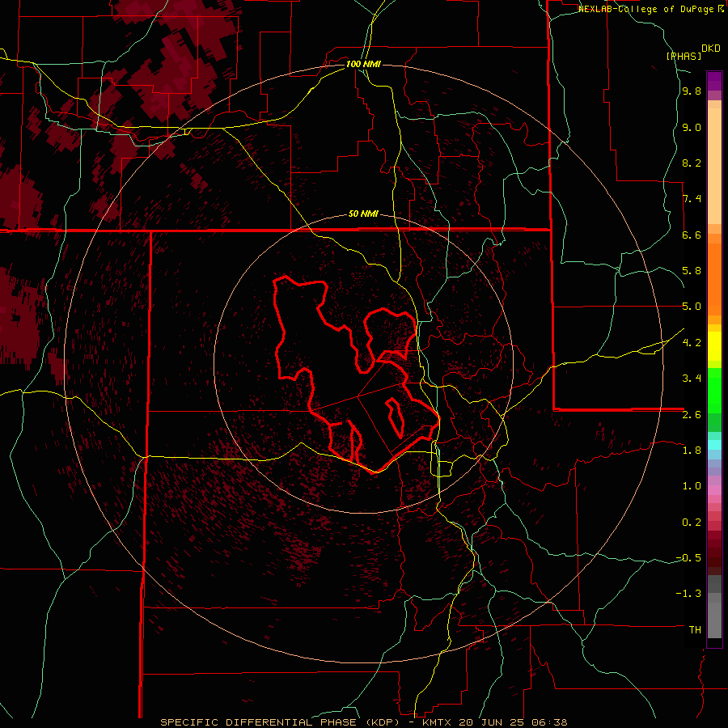Click the "TH" threshold label on the scale
Screen dimensions: 728x728
click(x=695, y=630)
